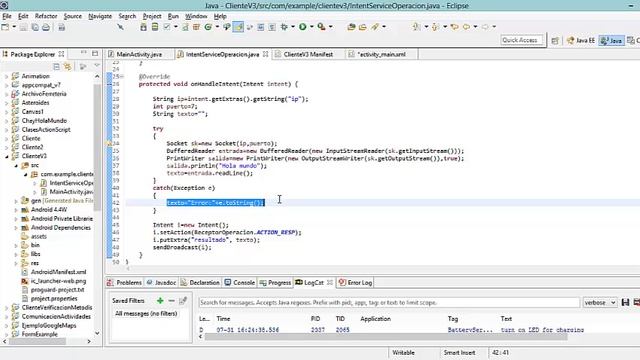Fold the onHandleIntent method at line 25
The height and width of the screenshot is (360, 640).
122,77
